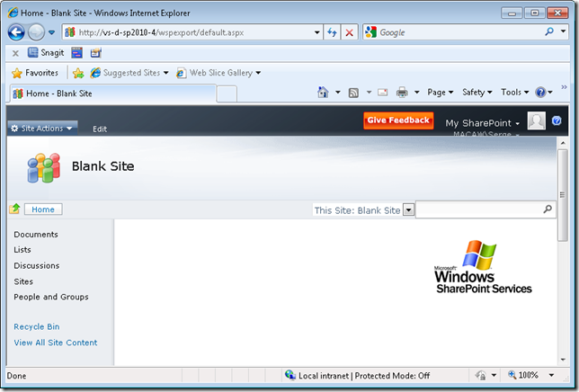Select the Home - Blank Site tab
Viewport: 579px width, 392px height.
112,94
